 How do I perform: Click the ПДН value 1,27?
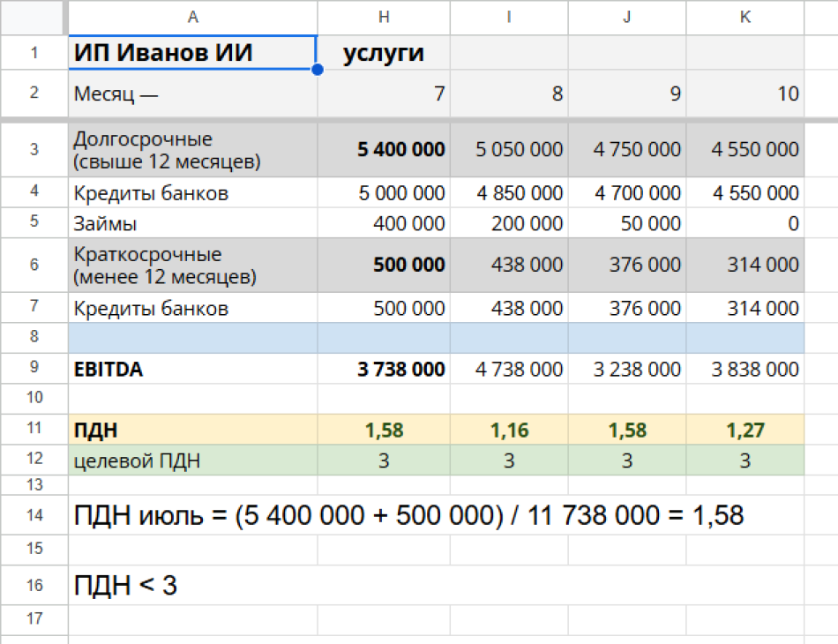click(745, 430)
